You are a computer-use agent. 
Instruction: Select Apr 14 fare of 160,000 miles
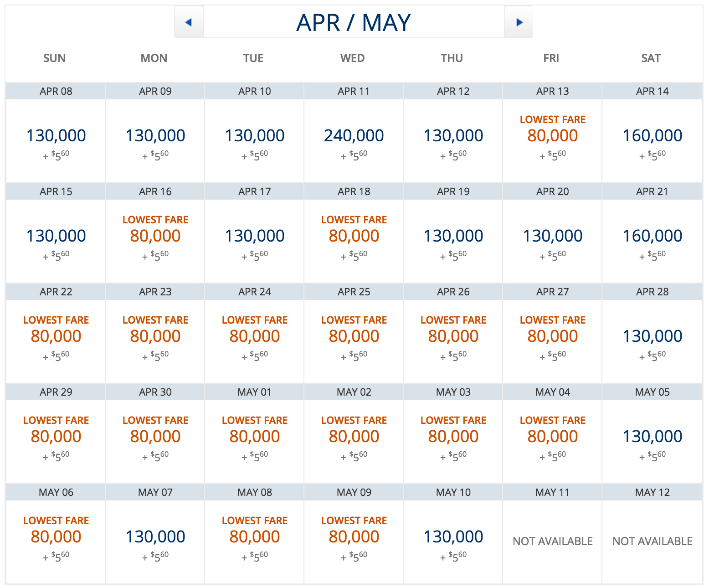tap(652, 136)
